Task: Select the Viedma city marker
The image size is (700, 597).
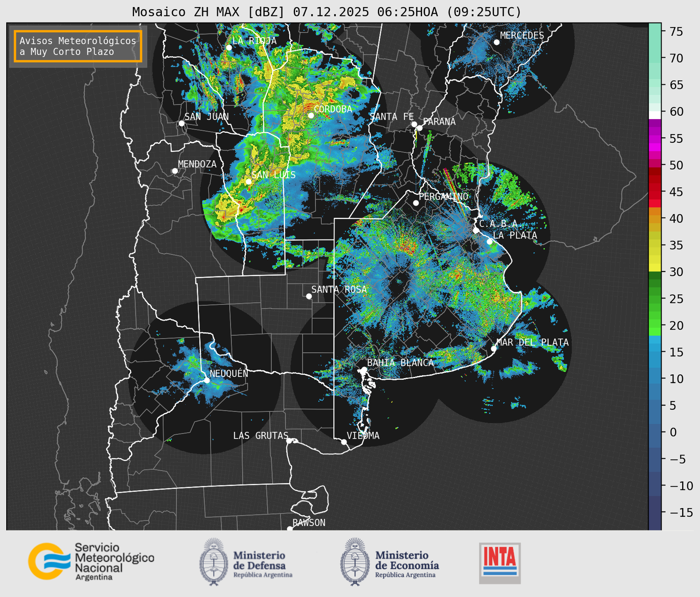Action: tap(344, 442)
